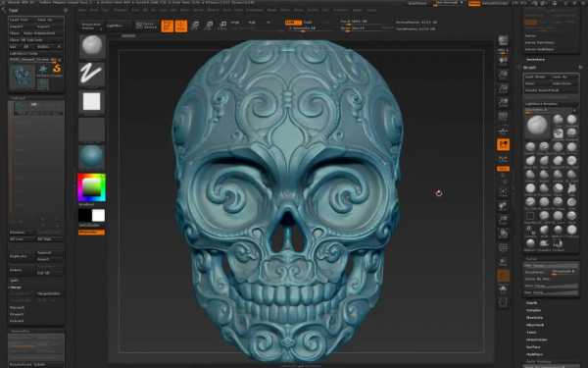Expand the Twist section in Brush palette
Screen dimensions: 588x368
tap(531, 333)
